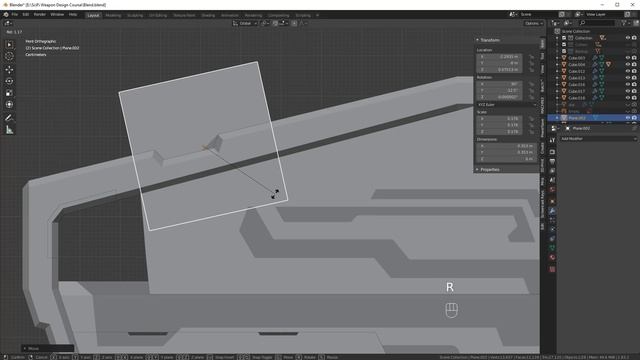Open the Particles properties tab icon
The width and height of the screenshot is (640, 360).
(x=552, y=220)
